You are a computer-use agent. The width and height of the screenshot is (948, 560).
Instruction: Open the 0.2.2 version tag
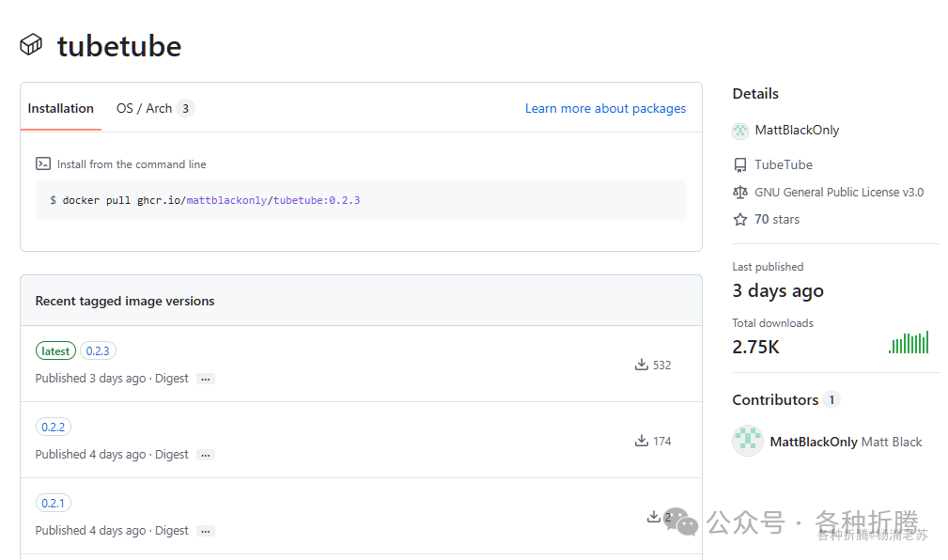click(54, 427)
